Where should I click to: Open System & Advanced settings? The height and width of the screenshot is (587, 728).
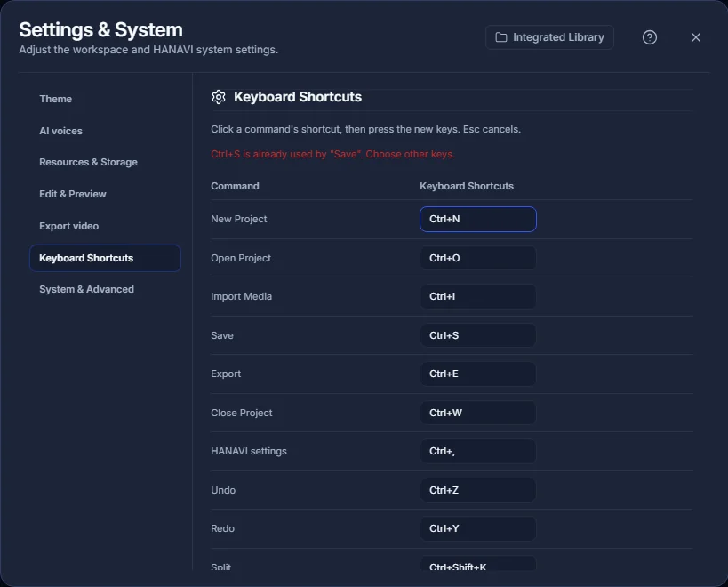[87, 289]
